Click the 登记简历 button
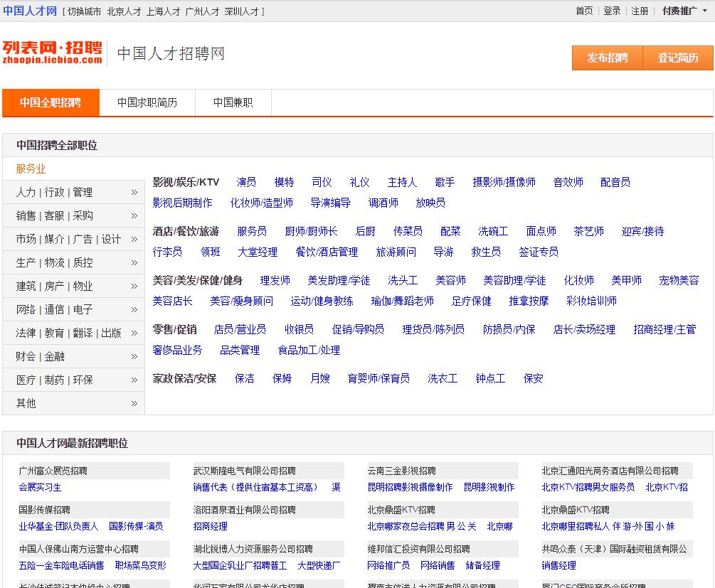Screen dimensions: 715x588 click(x=677, y=58)
